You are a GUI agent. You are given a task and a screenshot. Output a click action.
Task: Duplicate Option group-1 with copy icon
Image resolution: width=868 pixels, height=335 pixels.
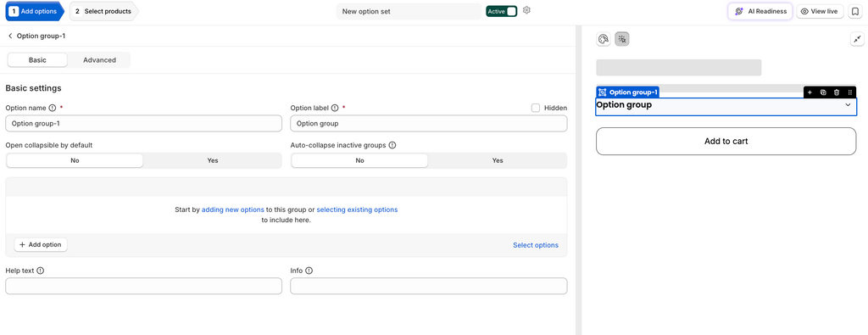(x=823, y=92)
